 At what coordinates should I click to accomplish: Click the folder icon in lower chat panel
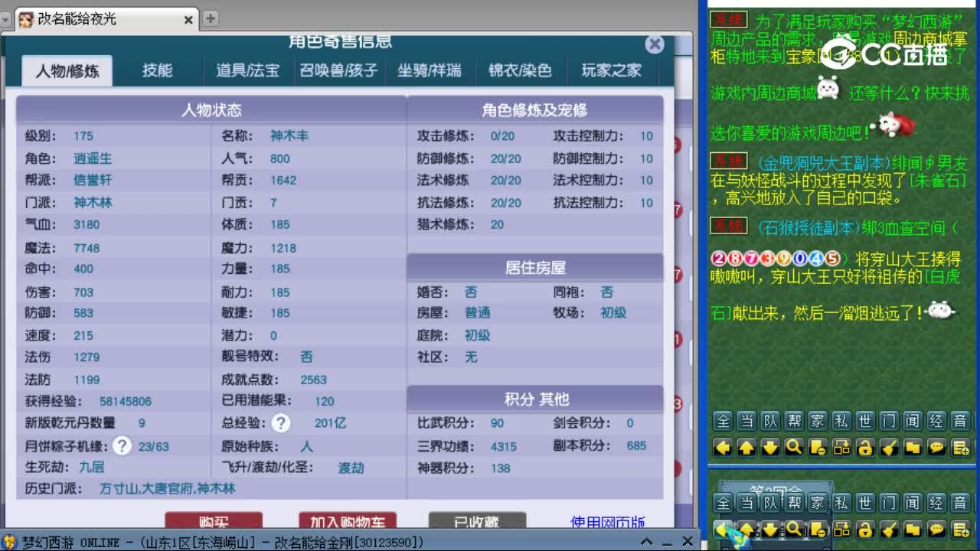[912, 529]
